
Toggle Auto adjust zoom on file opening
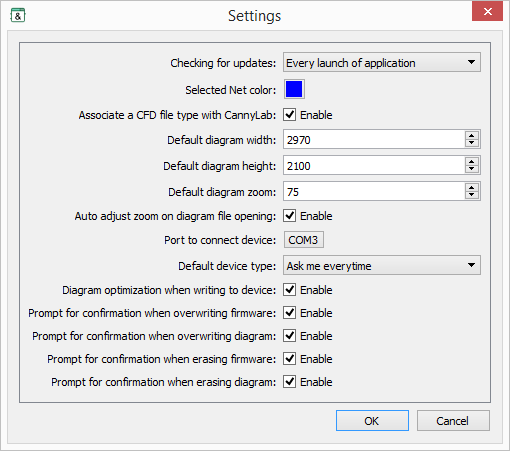(289, 216)
